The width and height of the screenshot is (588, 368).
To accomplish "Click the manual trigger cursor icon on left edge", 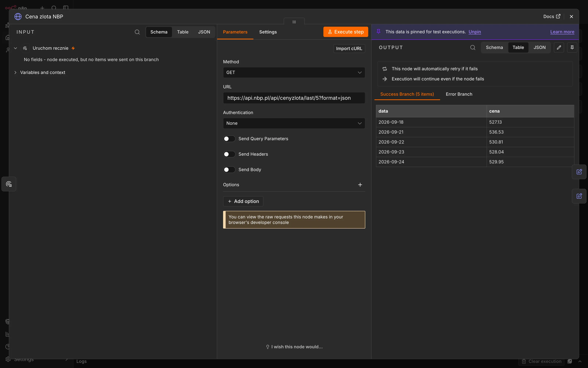I will pyautogui.click(x=9, y=184).
